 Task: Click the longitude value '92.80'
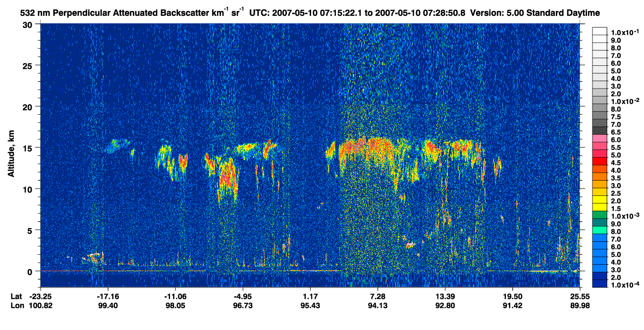(x=445, y=305)
